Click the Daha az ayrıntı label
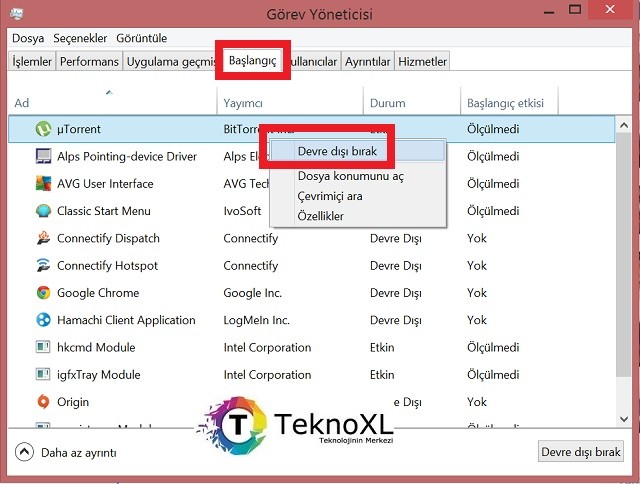The width and height of the screenshot is (640, 484). click(79, 453)
